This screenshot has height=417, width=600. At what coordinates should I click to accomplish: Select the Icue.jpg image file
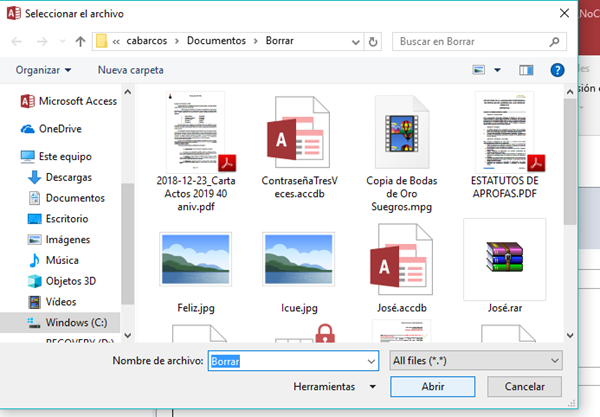click(299, 272)
